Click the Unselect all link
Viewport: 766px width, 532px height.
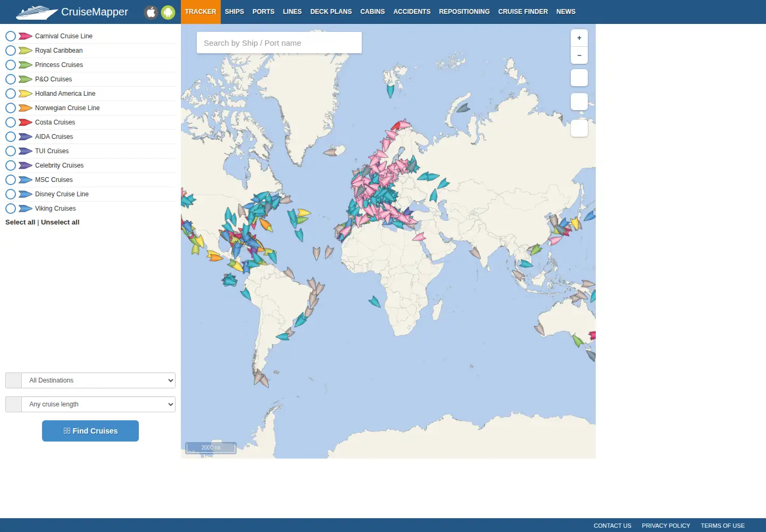click(x=60, y=222)
